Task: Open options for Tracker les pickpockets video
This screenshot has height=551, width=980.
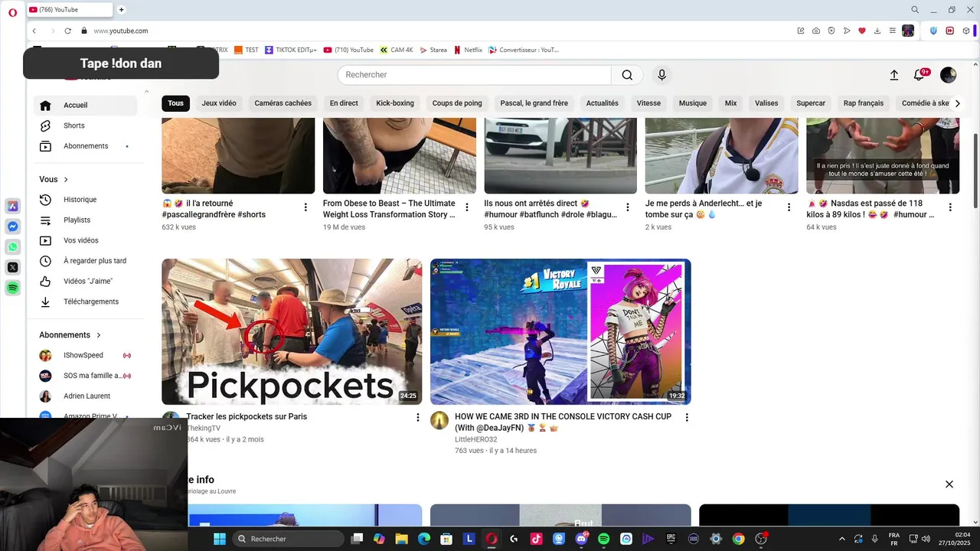Action: [x=418, y=417]
